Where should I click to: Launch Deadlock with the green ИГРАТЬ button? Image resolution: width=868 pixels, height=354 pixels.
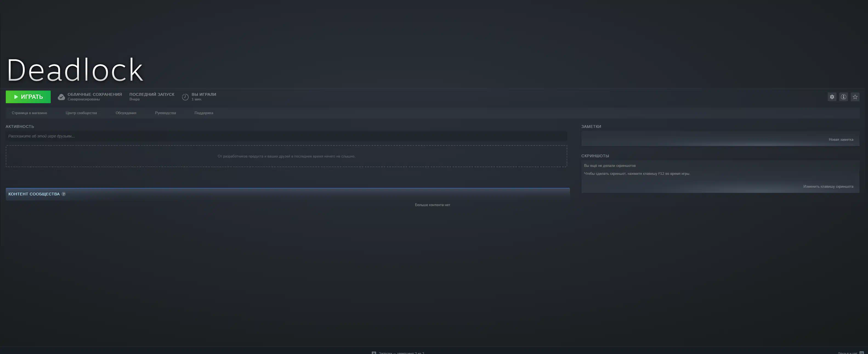[x=28, y=97]
